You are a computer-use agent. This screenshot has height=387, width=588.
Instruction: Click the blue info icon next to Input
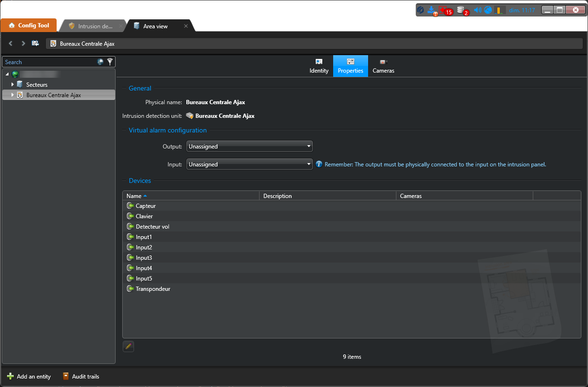click(x=319, y=165)
